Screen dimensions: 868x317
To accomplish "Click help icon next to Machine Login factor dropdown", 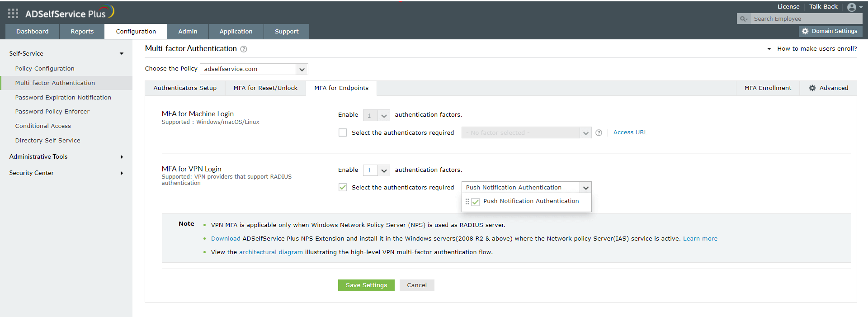I will (599, 133).
